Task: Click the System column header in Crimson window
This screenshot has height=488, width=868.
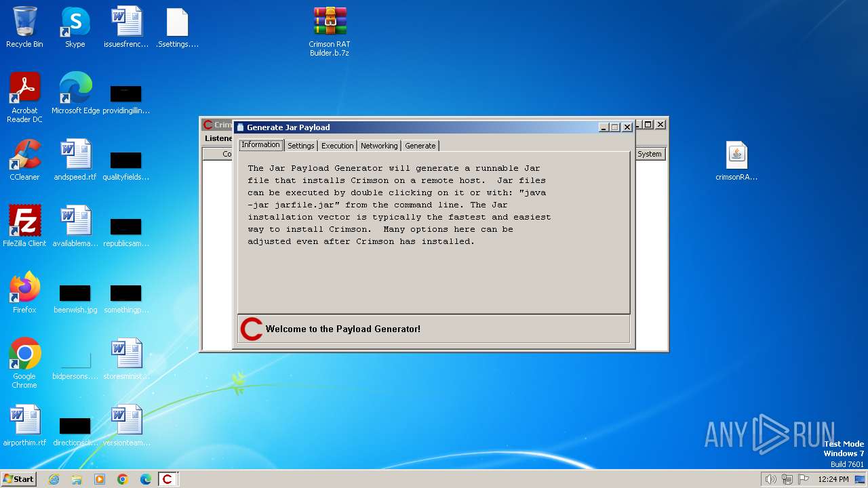Action: coord(649,154)
